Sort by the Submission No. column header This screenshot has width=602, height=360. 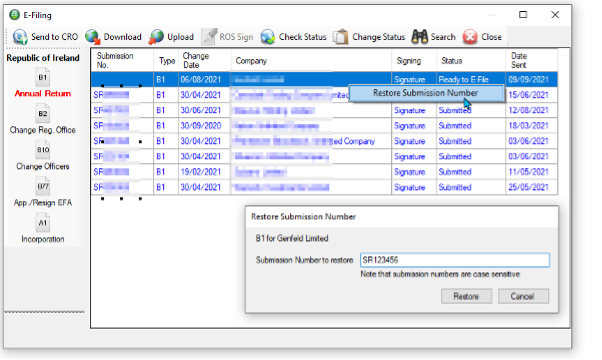point(122,60)
